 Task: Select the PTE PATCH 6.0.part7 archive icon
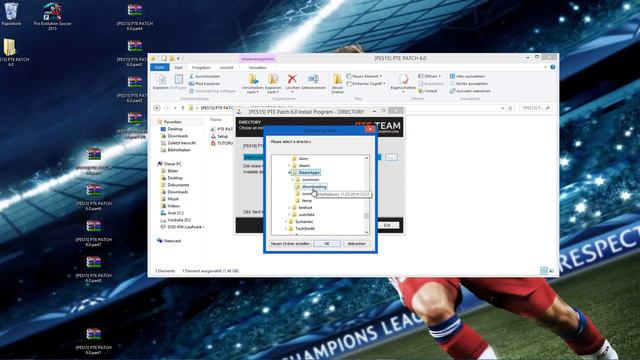(x=93, y=233)
